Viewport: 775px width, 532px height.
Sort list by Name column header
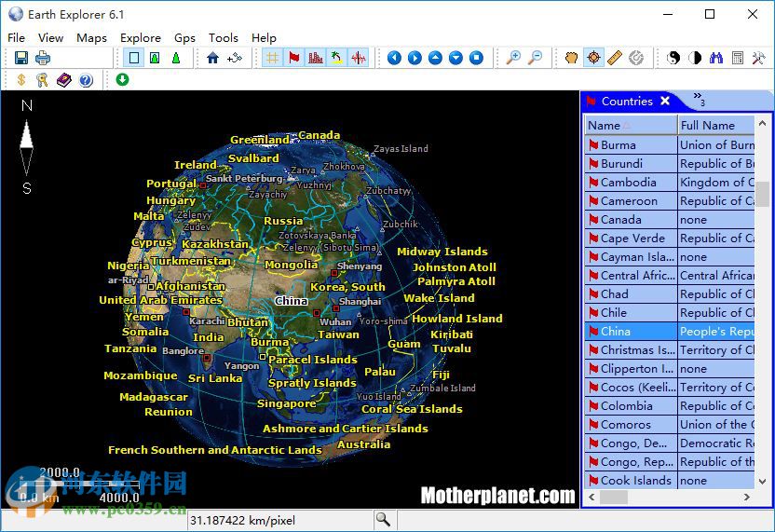click(630, 125)
